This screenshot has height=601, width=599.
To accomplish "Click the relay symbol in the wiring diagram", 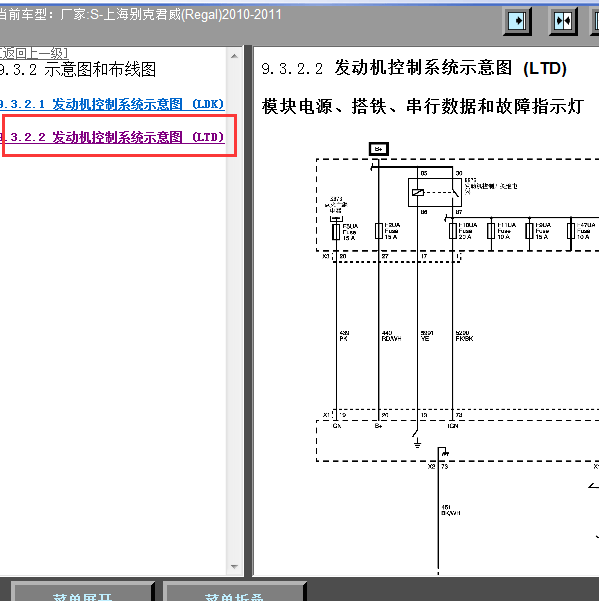I will (435, 192).
